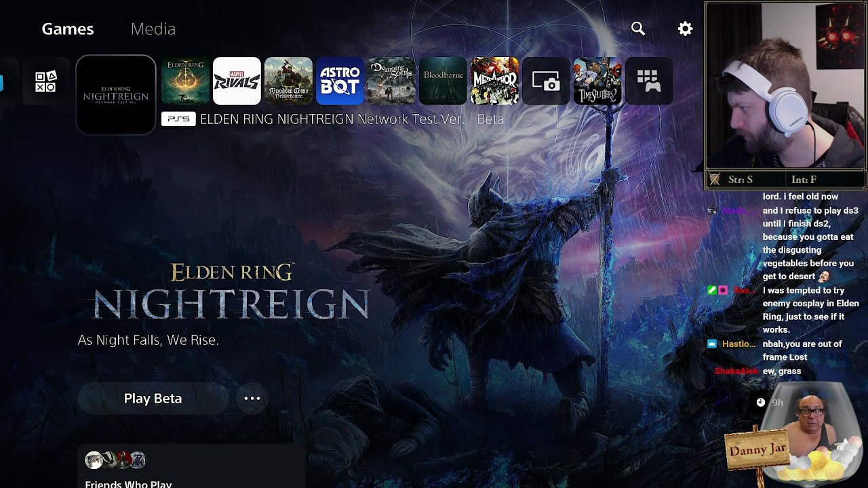Select the Astro Bot game tile
868x488 pixels.
click(x=340, y=81)
